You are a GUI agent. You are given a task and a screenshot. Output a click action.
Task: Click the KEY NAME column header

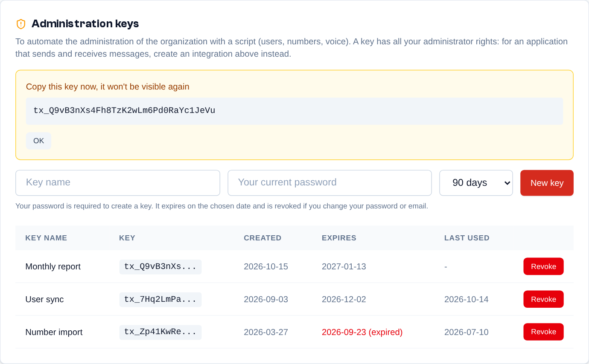point(46,238)
